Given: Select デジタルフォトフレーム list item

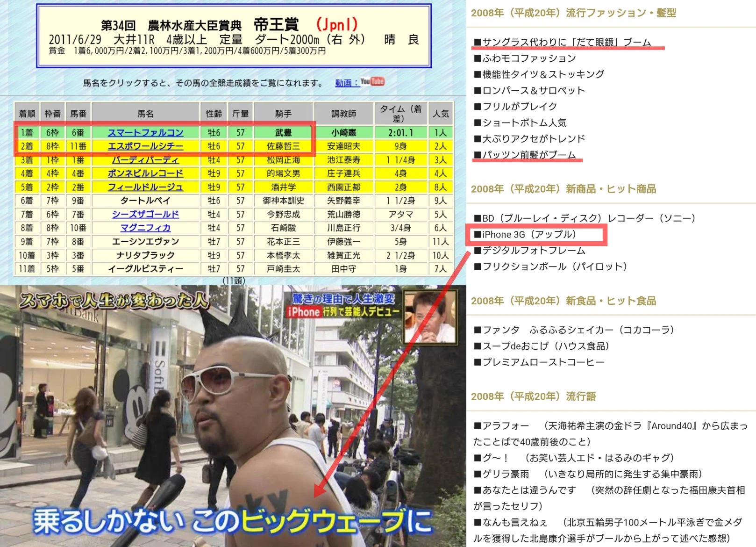Looking at the screenshot, I should (x=529, y=250).
